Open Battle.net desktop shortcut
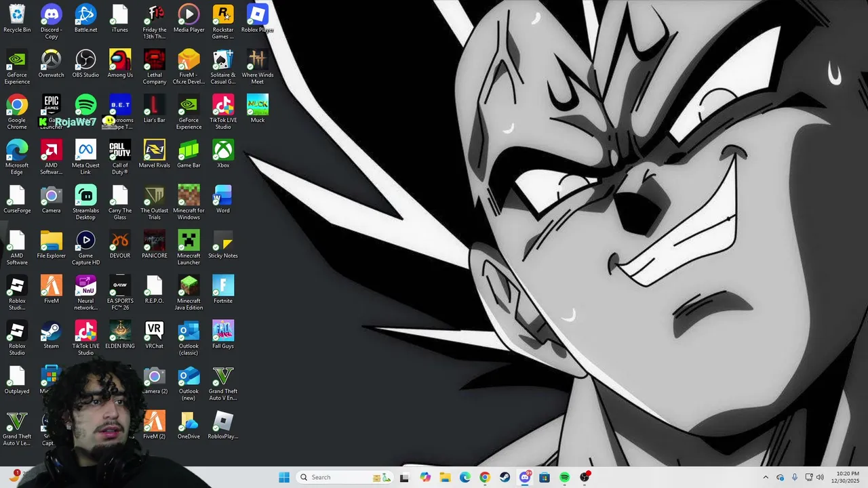Image resolution: width=868 pixels, height=488 pixels. [x=85, y=18]
